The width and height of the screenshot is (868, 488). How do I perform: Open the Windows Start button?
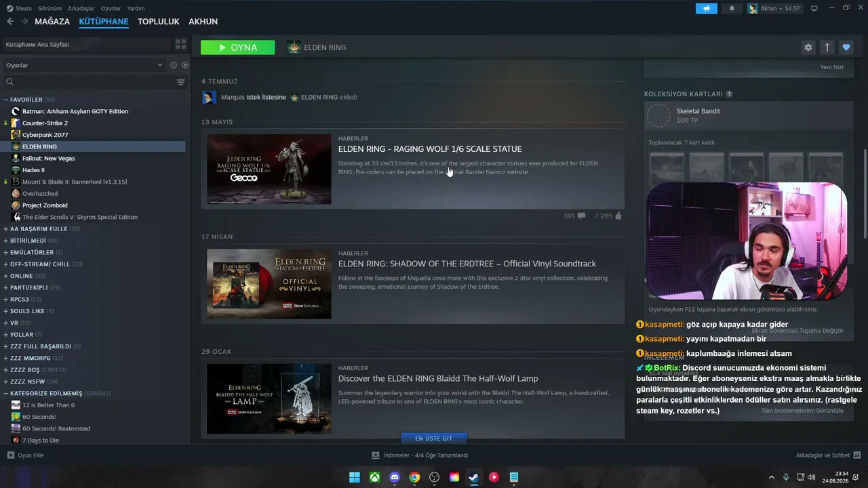[355, 477]
